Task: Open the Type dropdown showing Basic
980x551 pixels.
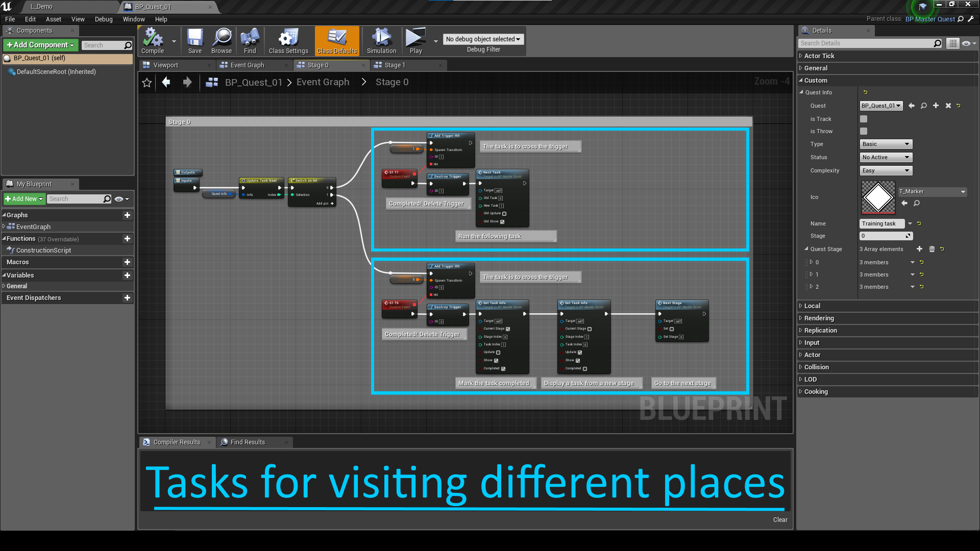Action: [x=886, y=144]
